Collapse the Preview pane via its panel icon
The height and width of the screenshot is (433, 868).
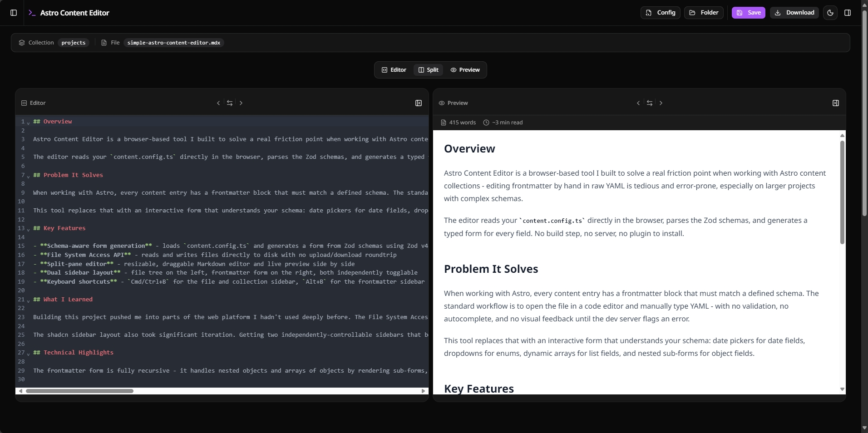tap(836, 103)
